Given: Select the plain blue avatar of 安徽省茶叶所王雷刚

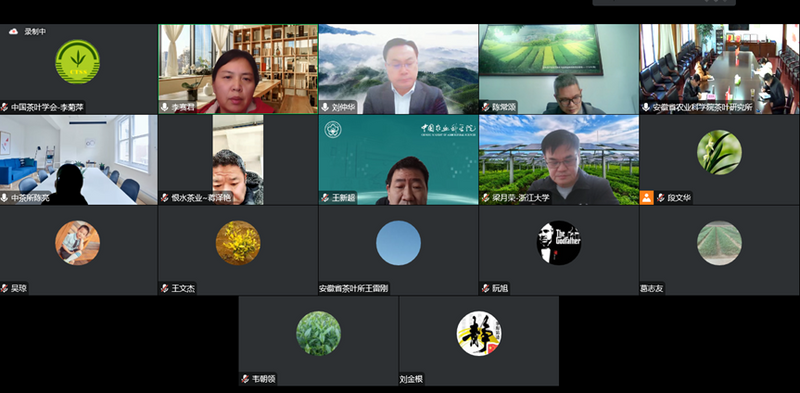Looking at the screenshot, I should click(398, 243).
